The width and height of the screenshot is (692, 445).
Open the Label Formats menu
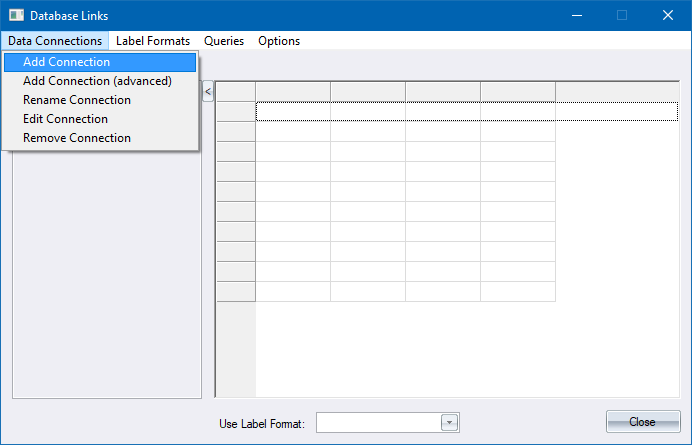[152, 41]
